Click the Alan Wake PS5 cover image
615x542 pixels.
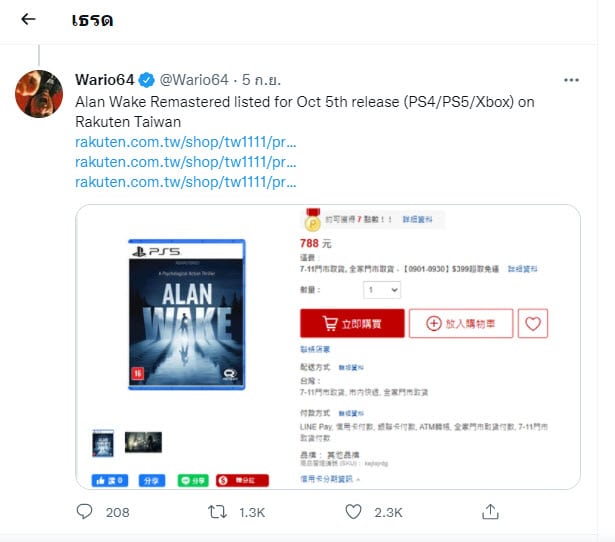pos(187,314)
